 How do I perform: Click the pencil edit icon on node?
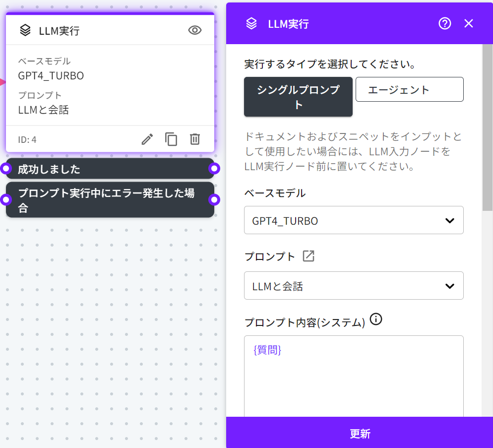[x=147, y=139]
